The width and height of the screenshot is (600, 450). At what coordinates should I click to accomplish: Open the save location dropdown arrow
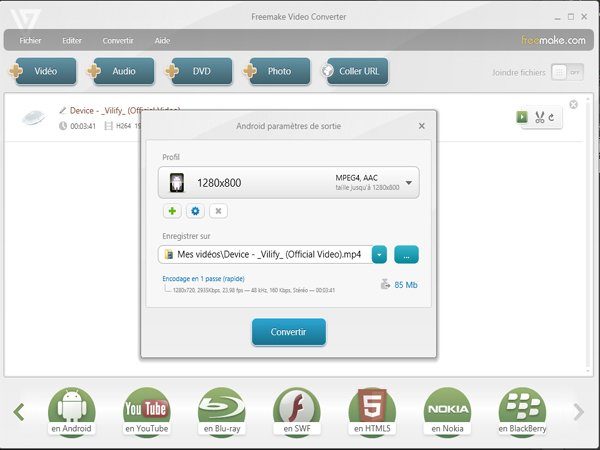379,254
